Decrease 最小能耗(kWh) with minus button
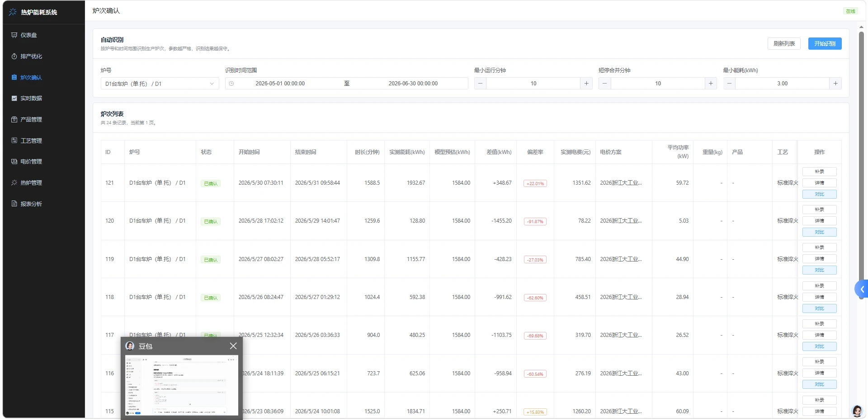Screen dimensions: 868x420 point(729,84)
